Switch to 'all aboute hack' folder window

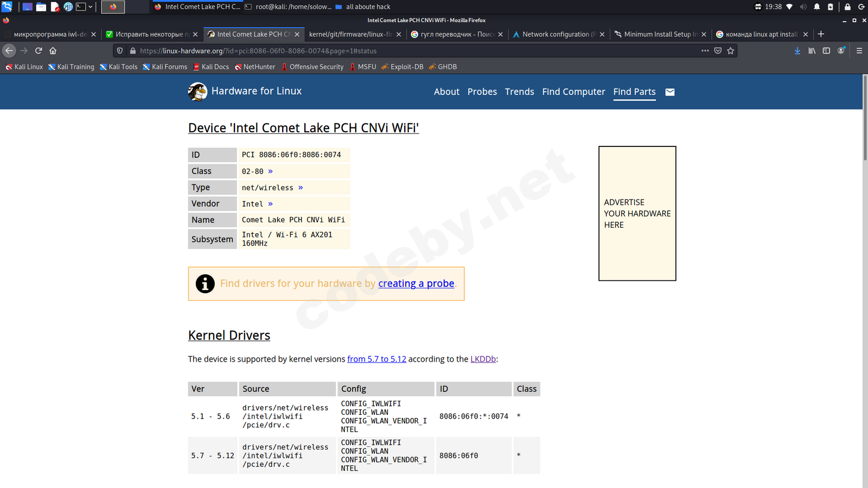coord(363,7)
